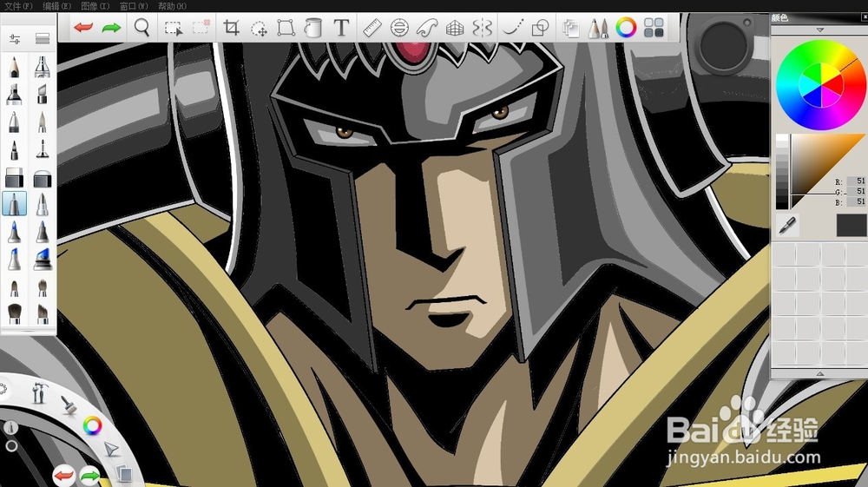868x487 pixels.
Task: Select the Flood Fill bucket tool
Action: (x=313, y=27)
